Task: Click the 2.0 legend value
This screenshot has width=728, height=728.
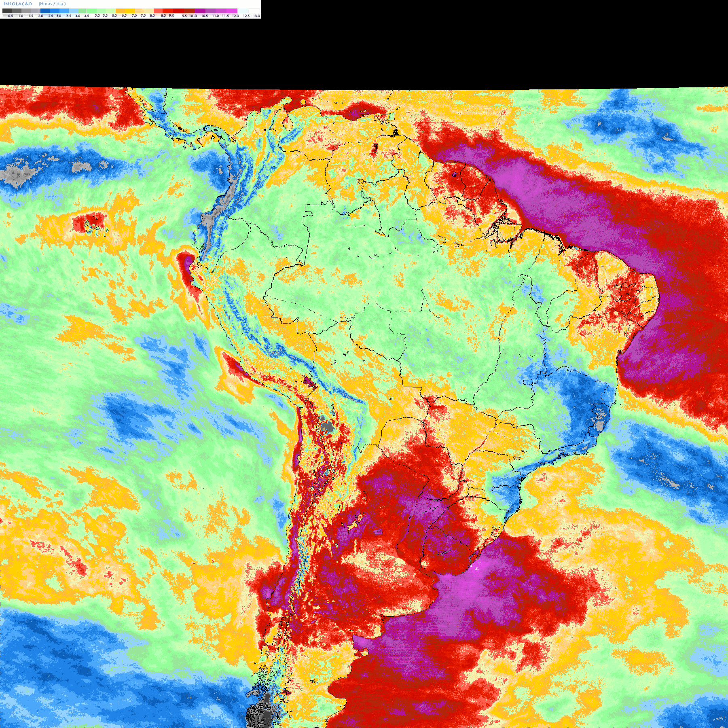Action: pyautogui.click(x=40, y=16)
